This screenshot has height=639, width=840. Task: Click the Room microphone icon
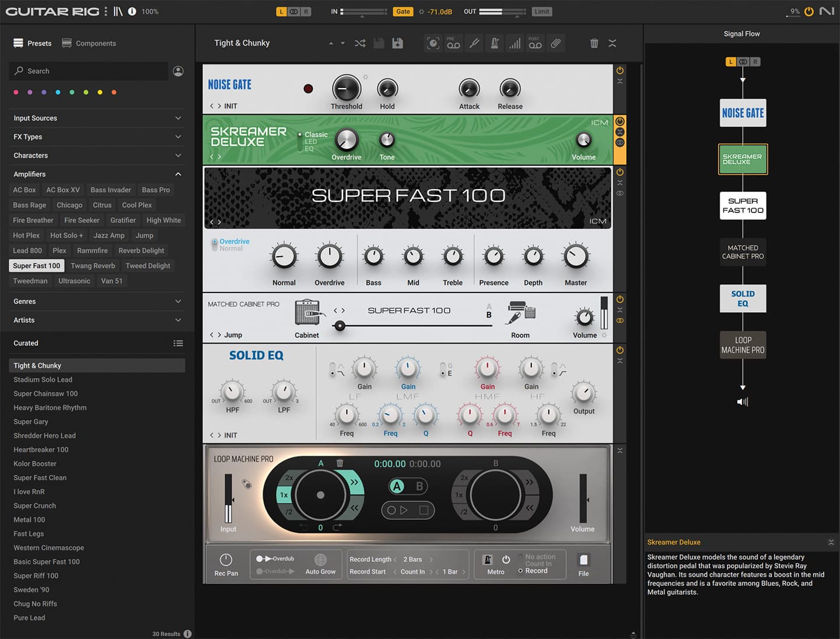(x=521, y=313)
